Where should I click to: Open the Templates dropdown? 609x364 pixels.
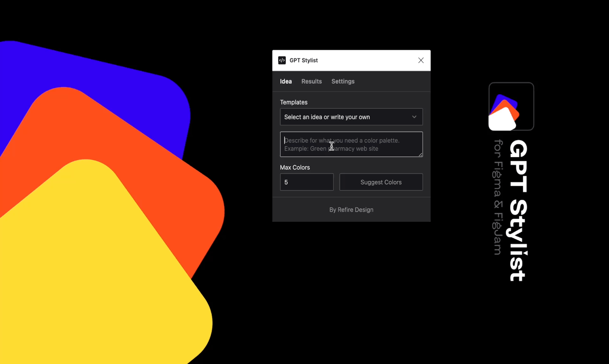pyautogui.click(x=351, y=117)
